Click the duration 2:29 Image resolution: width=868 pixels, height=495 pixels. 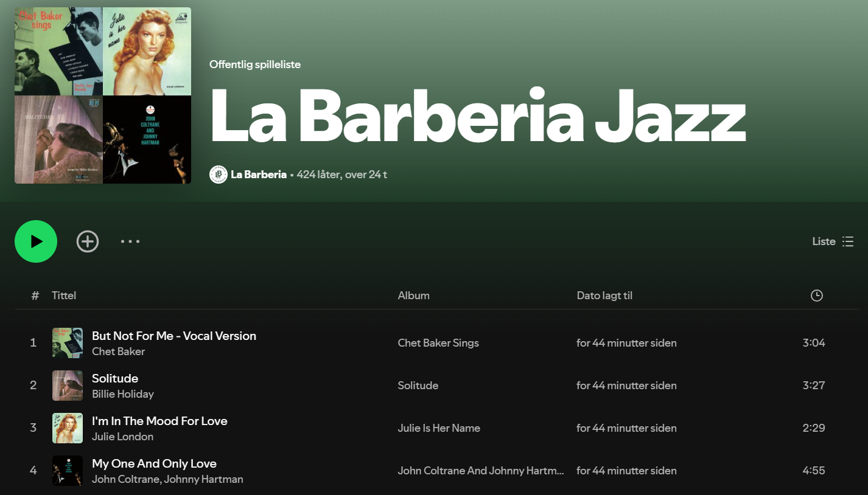coord(814,428)
